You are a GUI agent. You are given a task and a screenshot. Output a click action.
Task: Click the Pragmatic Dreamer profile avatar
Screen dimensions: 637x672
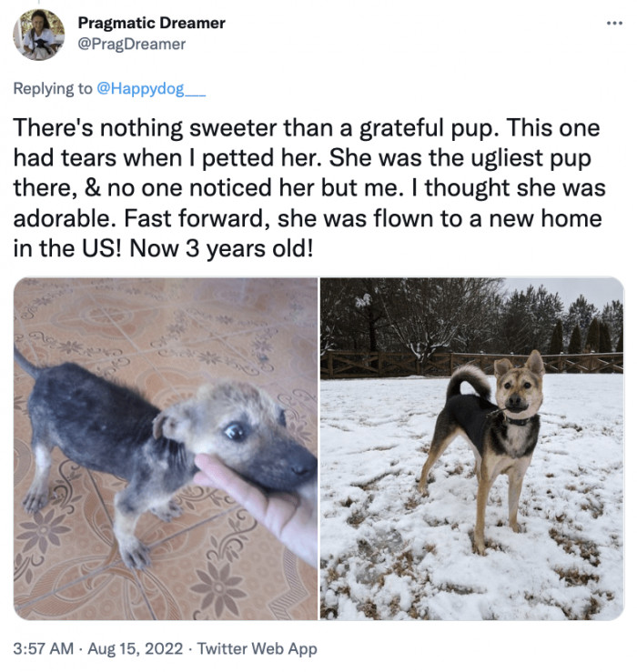click(x=39, y=35)
